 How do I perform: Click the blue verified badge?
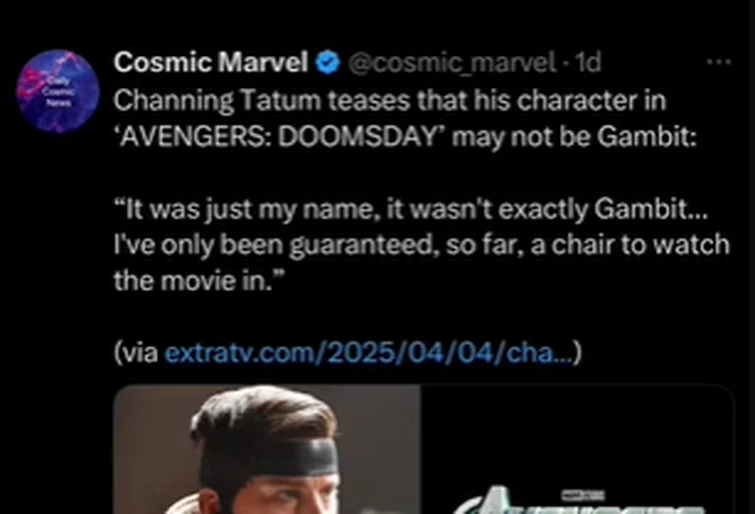tap(328, 63)
